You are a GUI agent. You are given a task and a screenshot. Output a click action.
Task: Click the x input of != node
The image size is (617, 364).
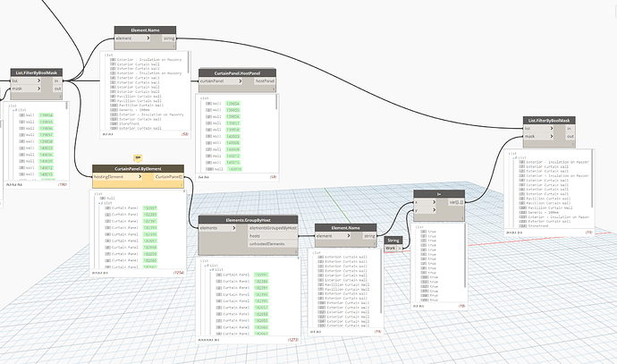pyautogui.click(x=425, y=202)
